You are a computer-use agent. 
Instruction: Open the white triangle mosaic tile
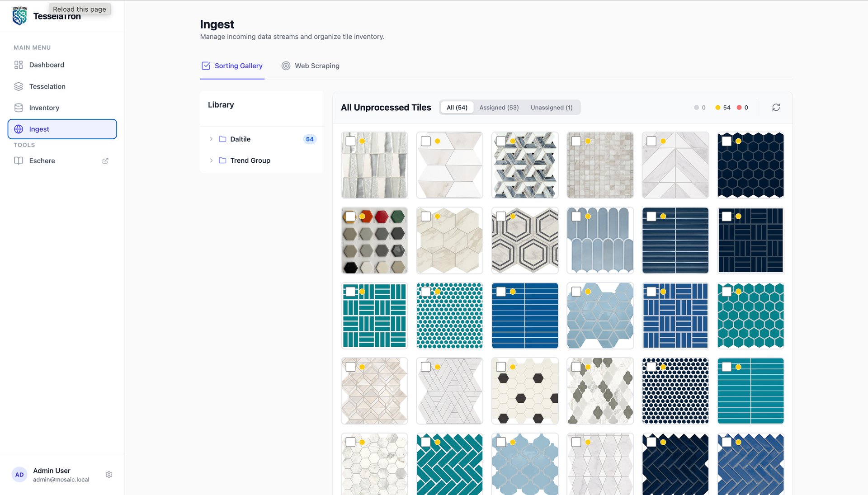click(449, 391)
